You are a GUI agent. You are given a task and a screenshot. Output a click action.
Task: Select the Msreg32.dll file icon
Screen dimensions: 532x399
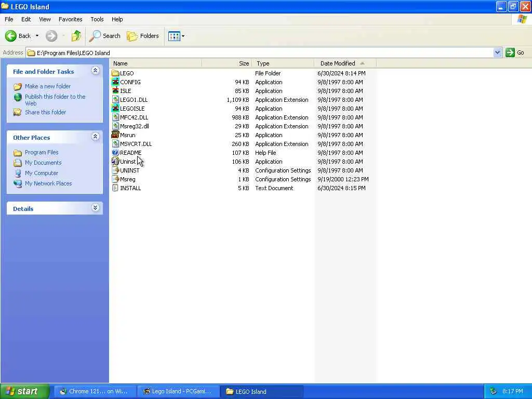115,126
